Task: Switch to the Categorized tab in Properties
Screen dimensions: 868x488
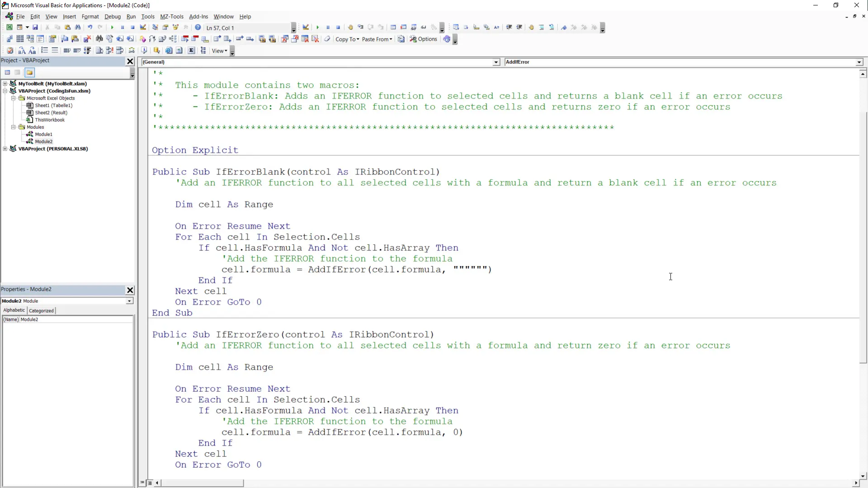Action: 41,310
